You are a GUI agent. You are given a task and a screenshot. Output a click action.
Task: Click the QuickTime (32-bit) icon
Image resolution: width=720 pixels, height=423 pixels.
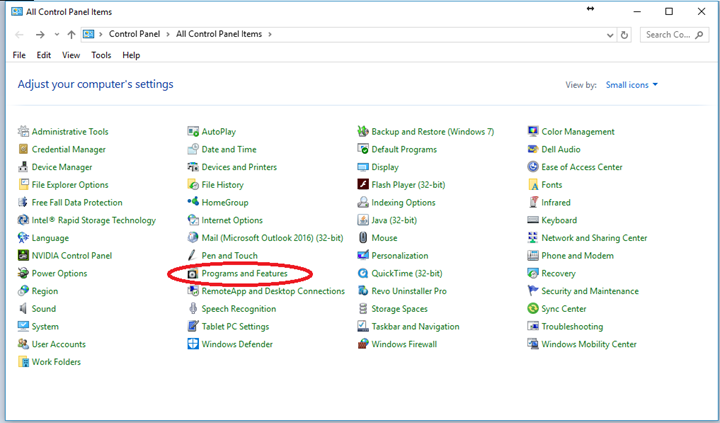click(x=363, y=273)
